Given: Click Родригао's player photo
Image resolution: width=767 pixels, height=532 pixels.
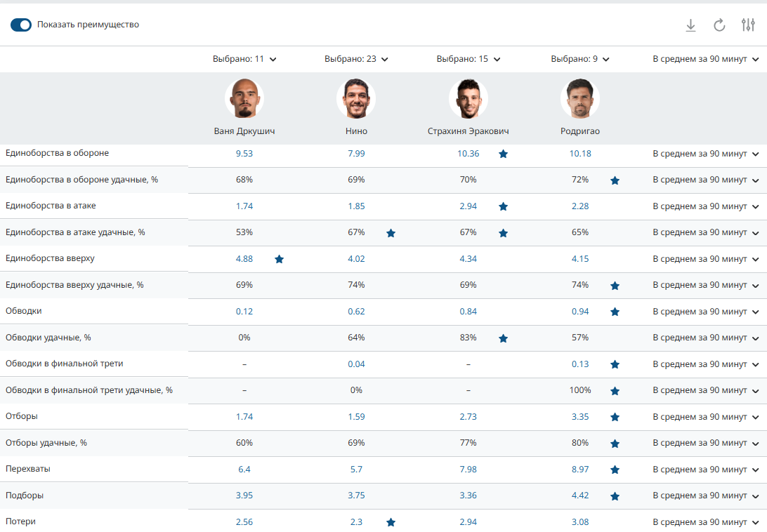Looking at the screenshot, I should [x=580, y=99].
